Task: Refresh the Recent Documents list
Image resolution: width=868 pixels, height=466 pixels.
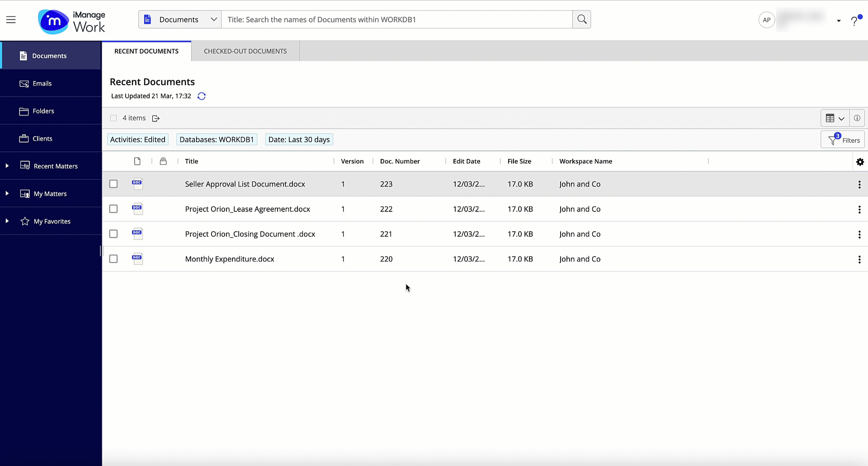Action: (x=202, y=96)
